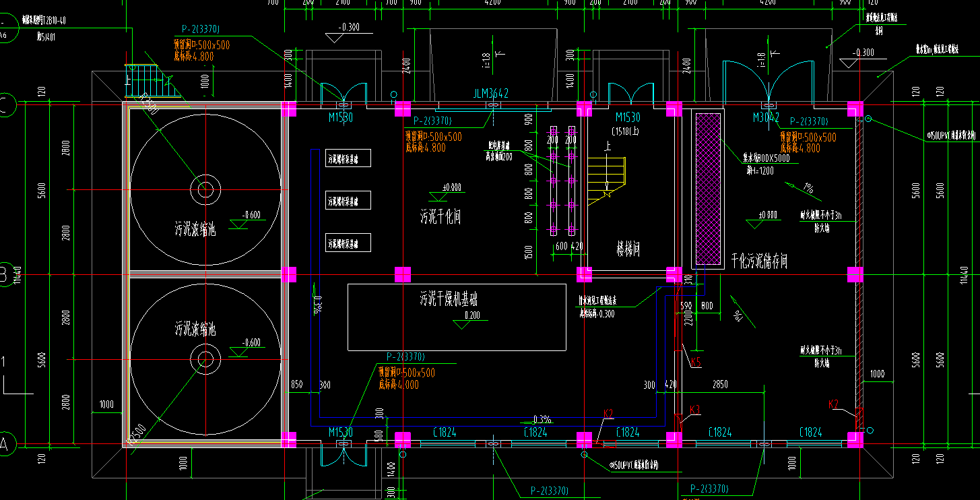
Task: Select the 污泥干燥机基础 outline rectangle
Action: click(457, 317)
